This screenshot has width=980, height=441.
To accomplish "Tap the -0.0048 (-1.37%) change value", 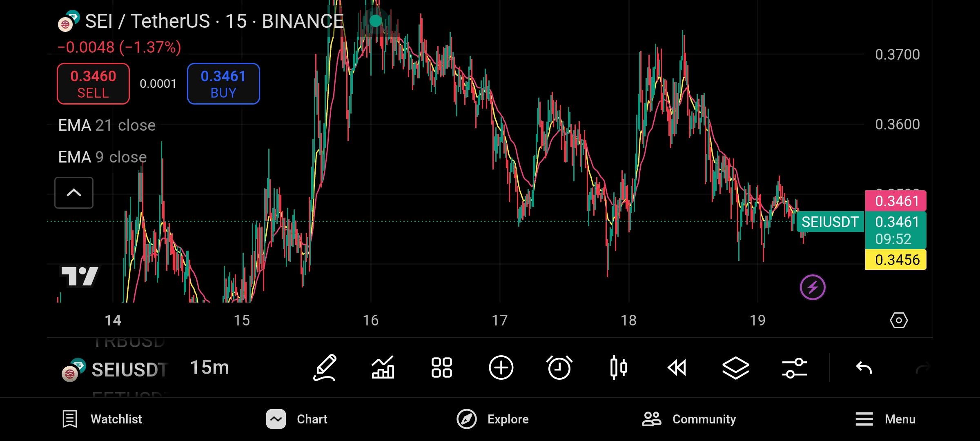I will coord(119,47).
